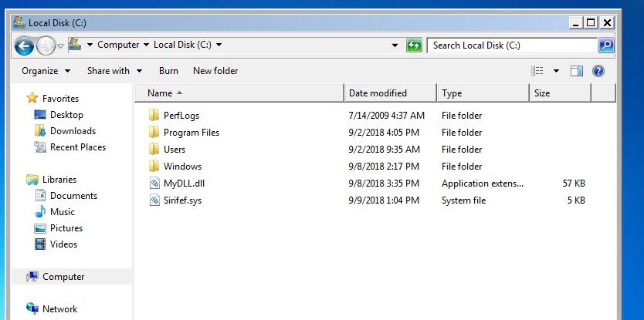644x320 pixels.
Task: Click the drive icon in address bar
Action: point(74,45)
